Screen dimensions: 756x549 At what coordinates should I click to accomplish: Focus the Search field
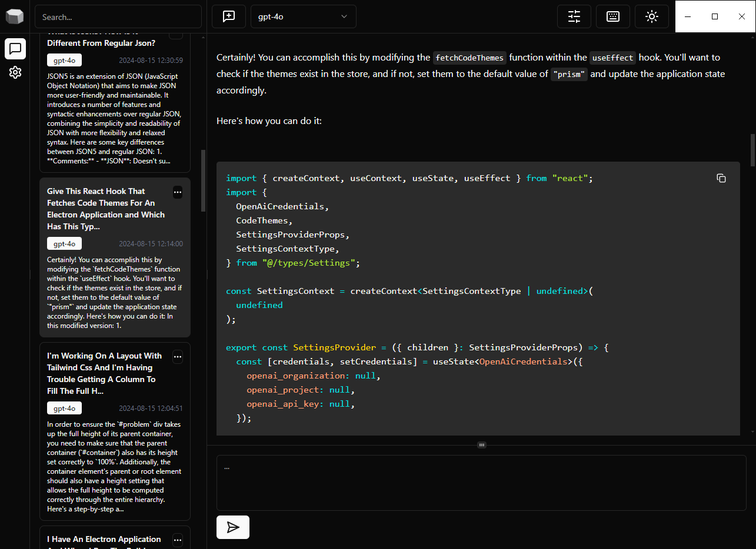(x=118, y=17)
